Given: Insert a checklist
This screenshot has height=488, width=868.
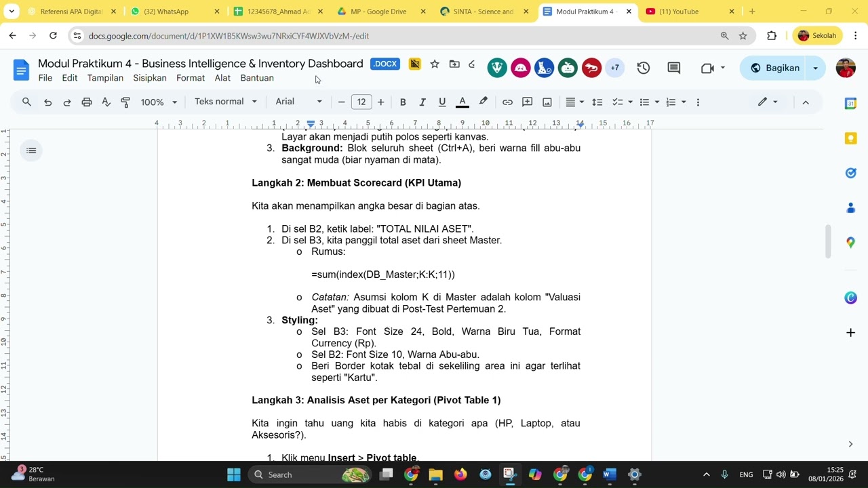Looking at the screenshot, I should click(x=618, y=102).
